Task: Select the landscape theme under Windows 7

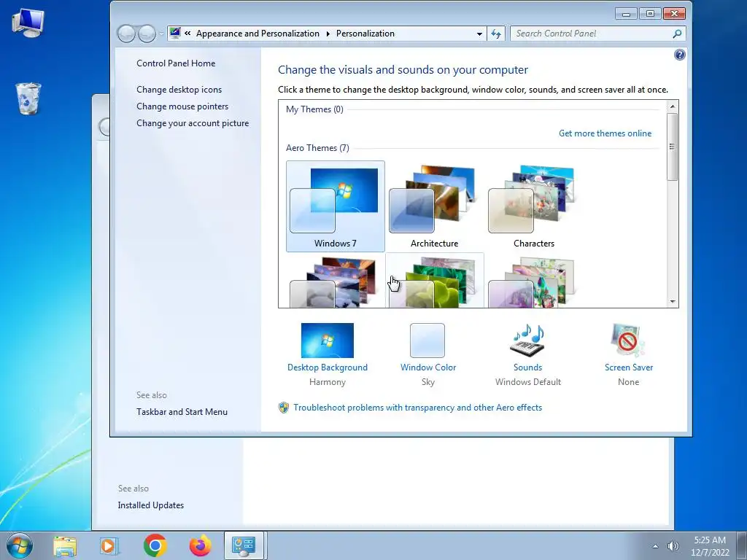Action: coord(336,281)
